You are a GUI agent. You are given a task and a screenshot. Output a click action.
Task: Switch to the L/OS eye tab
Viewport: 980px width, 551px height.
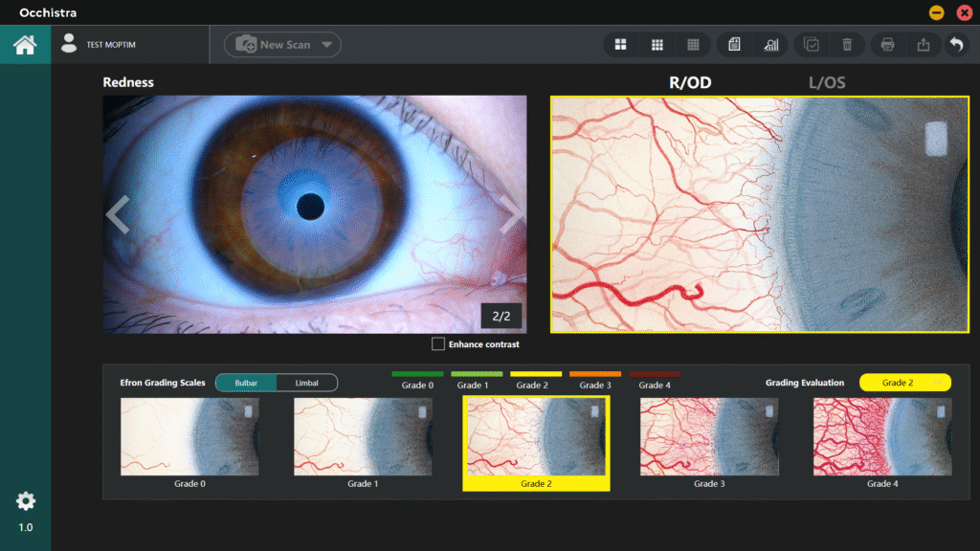pyautogui.click(x=827, y=83)
